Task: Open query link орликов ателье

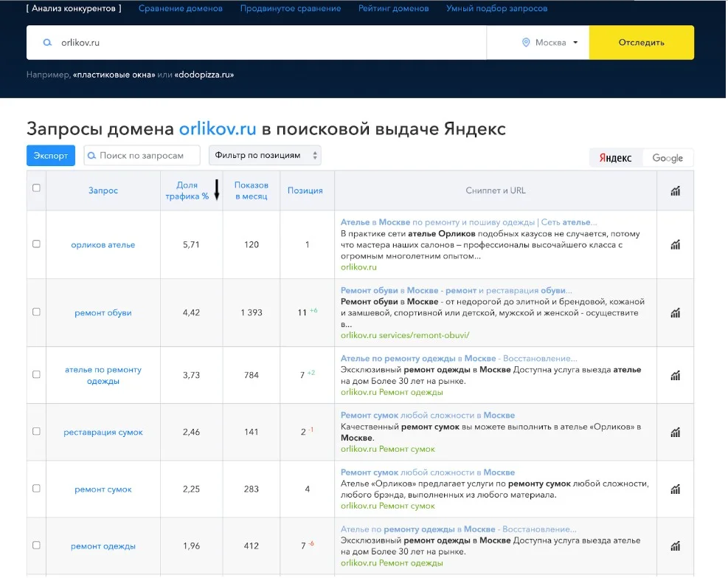Action: 103,245
